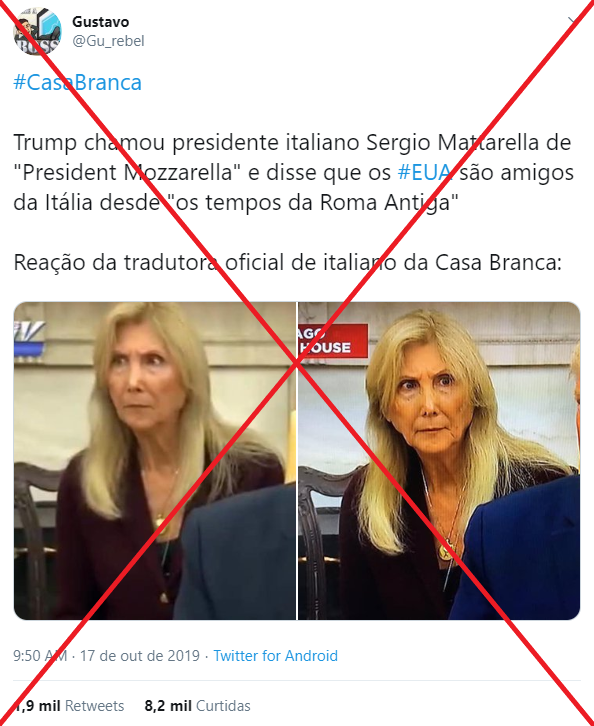Image resolution: width=594 pixels, height=726 pixels.
Task: Visit the @Gu_rebel handle profile
Action: click(108, 41)
